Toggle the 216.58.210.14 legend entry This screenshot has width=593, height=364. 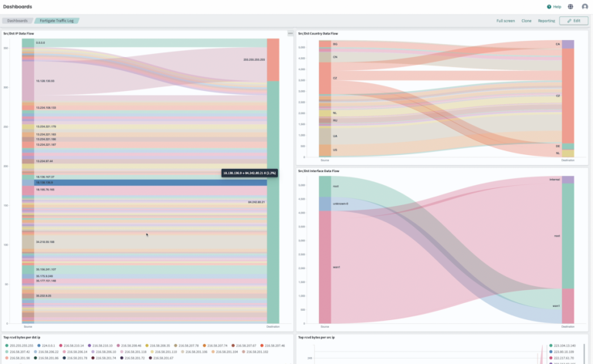(x=72, y=345)
